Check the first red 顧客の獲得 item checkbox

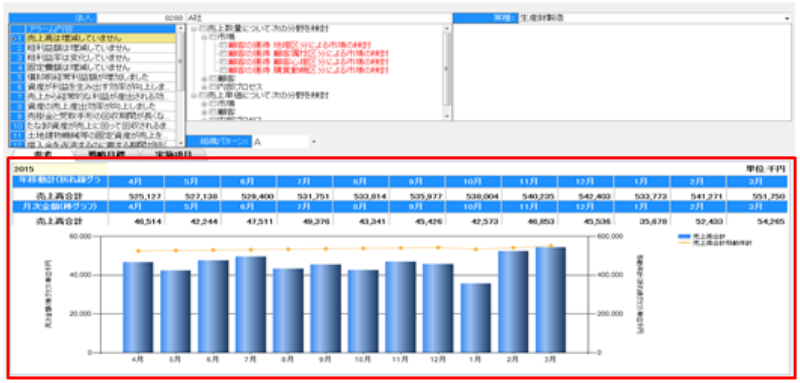(x=223, y=45)
